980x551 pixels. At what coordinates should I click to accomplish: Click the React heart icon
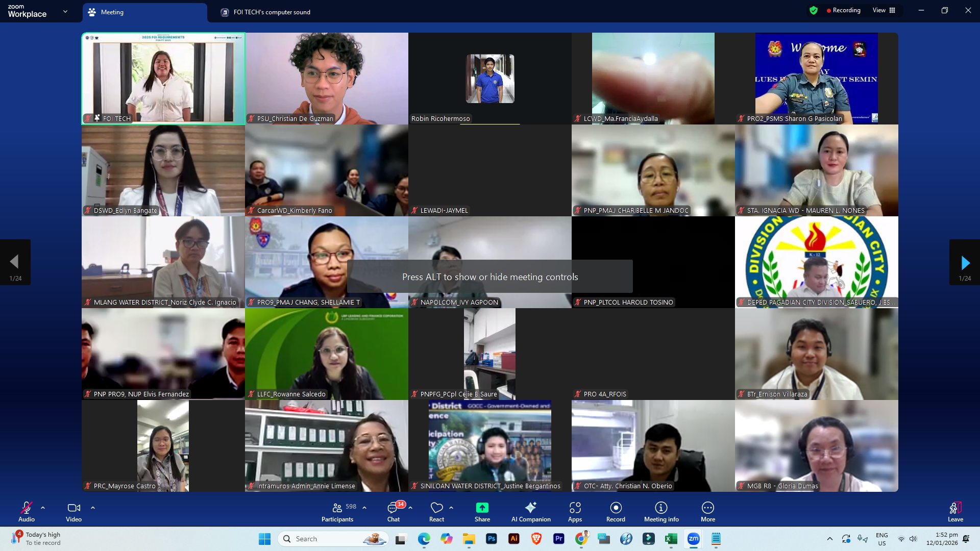click(436, 508)
